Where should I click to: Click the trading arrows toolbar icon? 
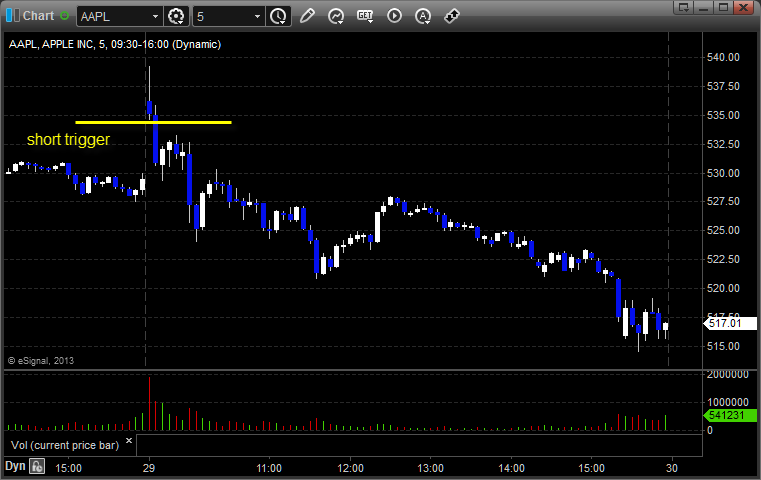452,16
